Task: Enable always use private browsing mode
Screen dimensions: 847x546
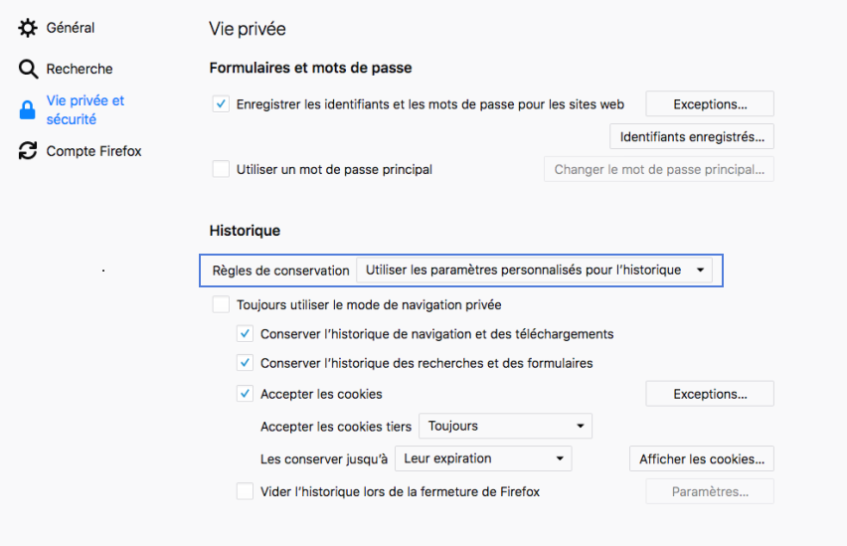Action: click(221, 304)
